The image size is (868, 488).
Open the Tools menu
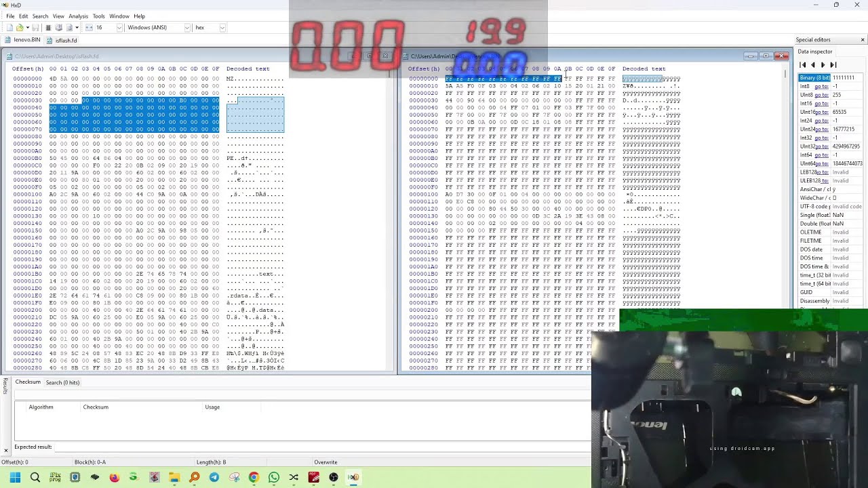coord(99,16)
